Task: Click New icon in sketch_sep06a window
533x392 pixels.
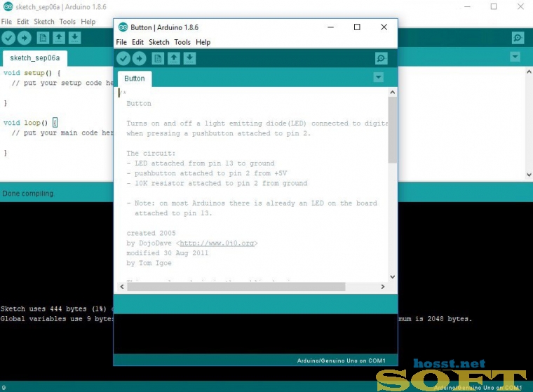Action: click(x=43, y=38)
